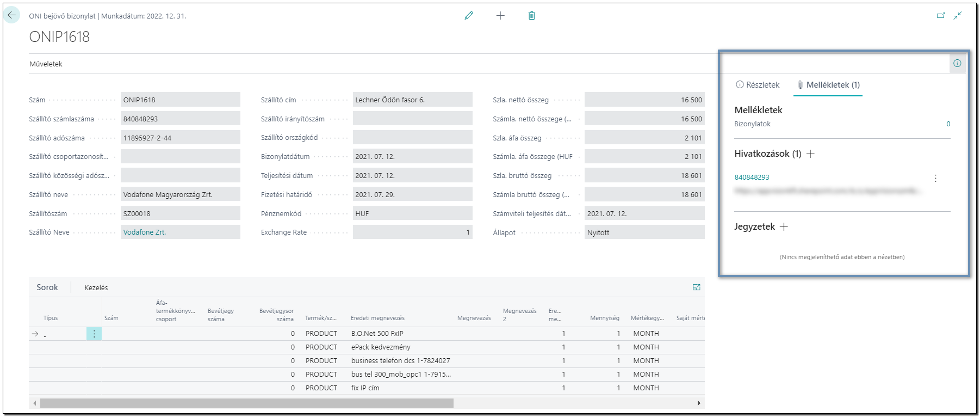Open options for 840848293 link
The image size is (980, 417).
935,178
